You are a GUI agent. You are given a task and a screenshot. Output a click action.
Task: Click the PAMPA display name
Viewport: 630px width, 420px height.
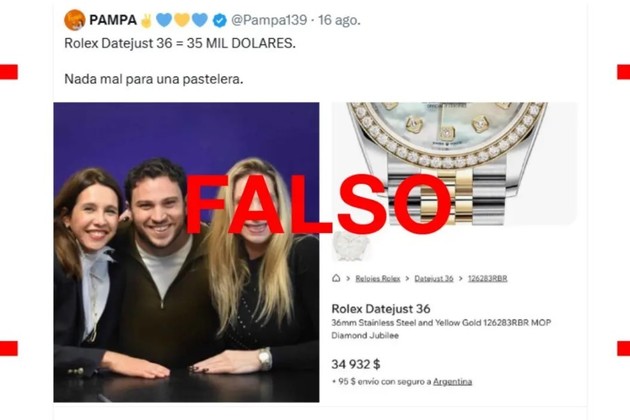coord(113,20)
